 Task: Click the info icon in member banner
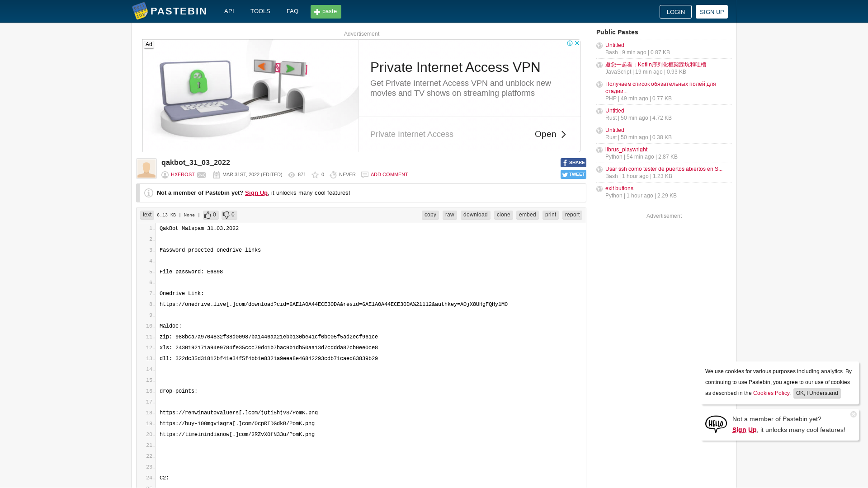pyautogui.click(x=149, y=193)
